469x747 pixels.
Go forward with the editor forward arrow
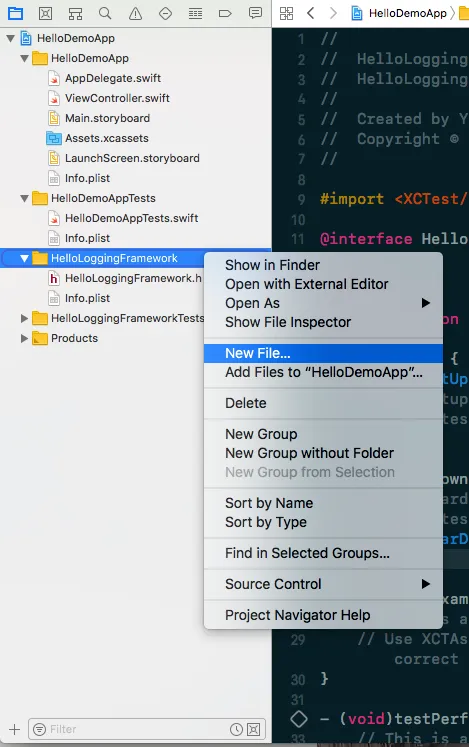pos(333,13)
